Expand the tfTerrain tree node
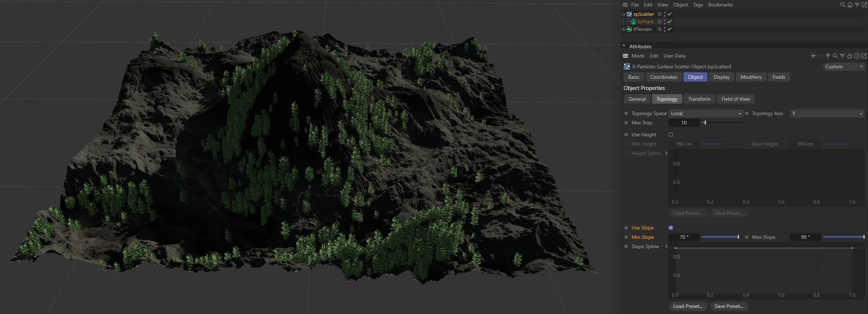This screenshot has width=868, height=314. (x=623, y=29)
